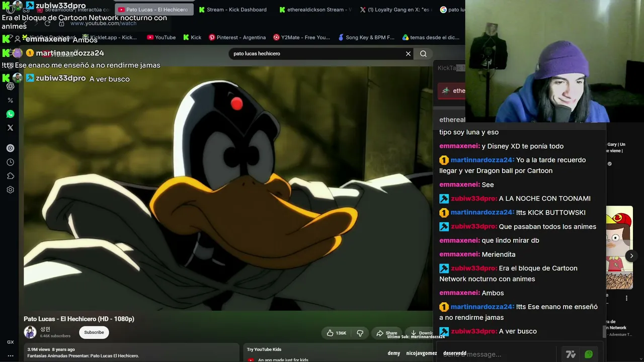Click emmaxenei on the 'Meriendita' message
Image resolution: width=644 pixels, height=362 pixels.
[x=459, y=254]
